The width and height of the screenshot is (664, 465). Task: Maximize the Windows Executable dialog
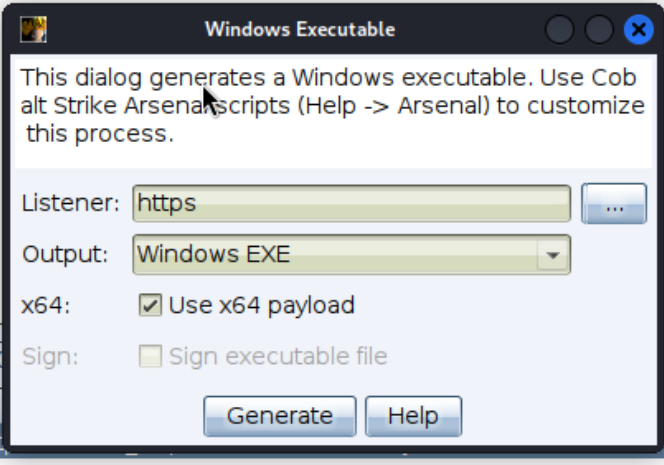(x=598, y=30)
